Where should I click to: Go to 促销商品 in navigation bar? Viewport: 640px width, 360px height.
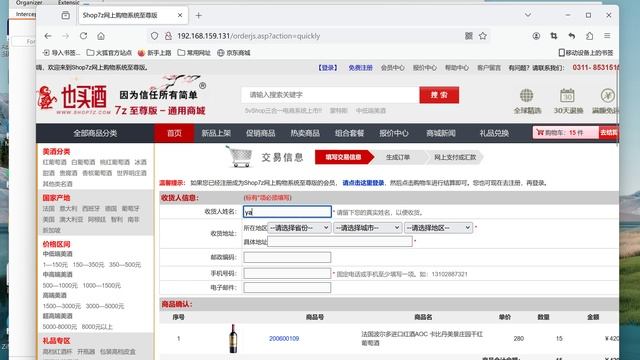260,133
